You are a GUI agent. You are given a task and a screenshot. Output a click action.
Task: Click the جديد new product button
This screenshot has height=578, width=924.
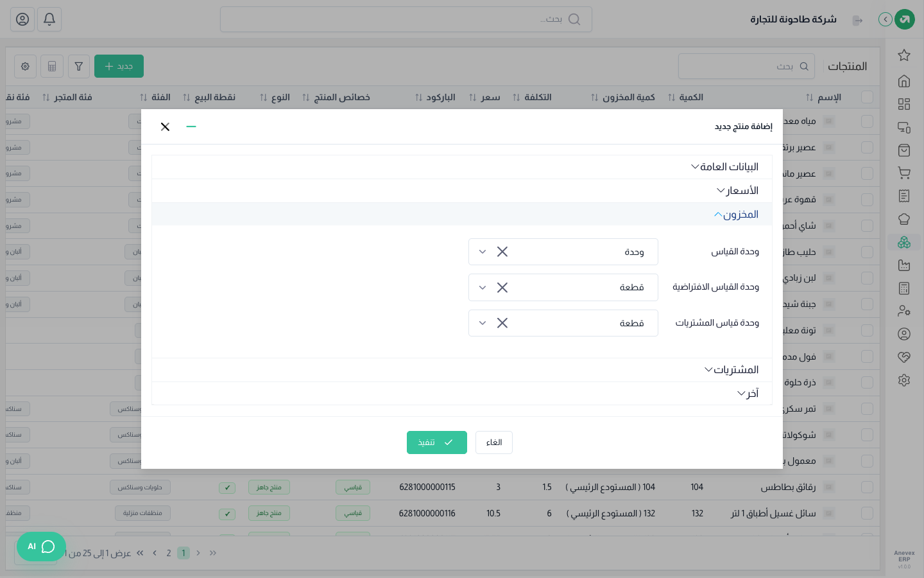tap(119, 66)
